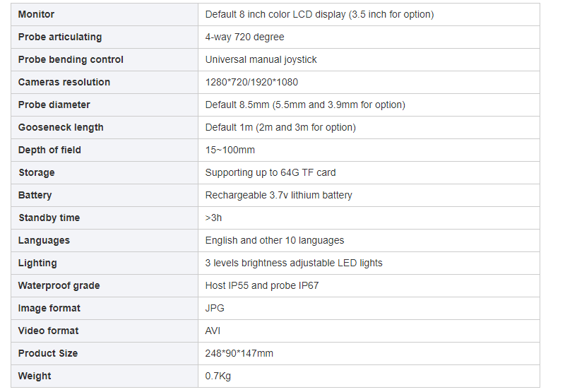565x392 pixels.
Task: Click the Lighting row label
Action: pyautogui.click(x=37, y=263)
